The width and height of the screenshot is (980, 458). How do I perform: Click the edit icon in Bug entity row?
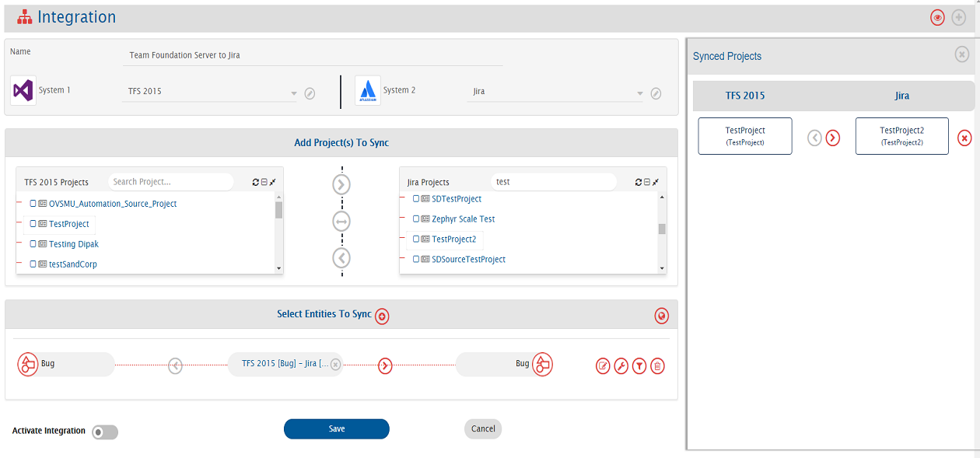(603, 365)
